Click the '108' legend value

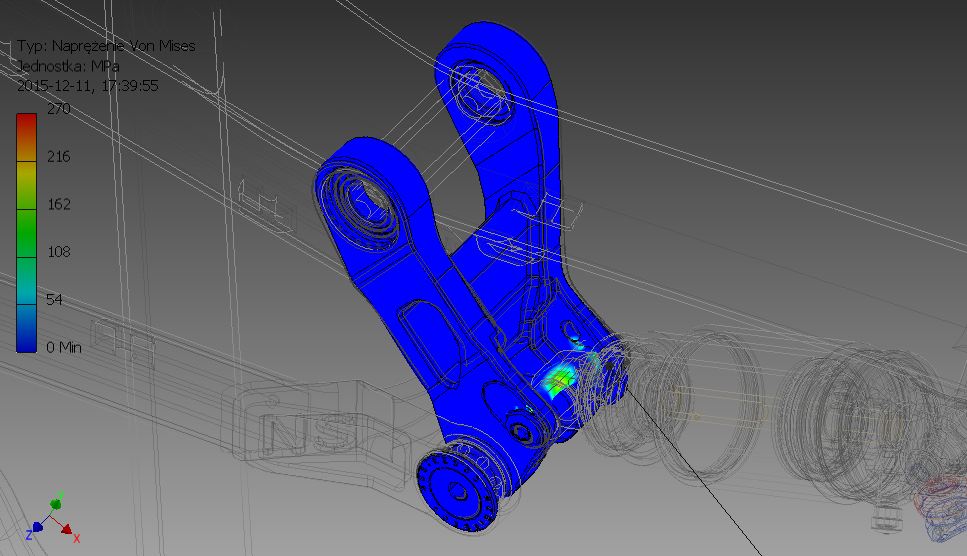click(x=59, y=251)
